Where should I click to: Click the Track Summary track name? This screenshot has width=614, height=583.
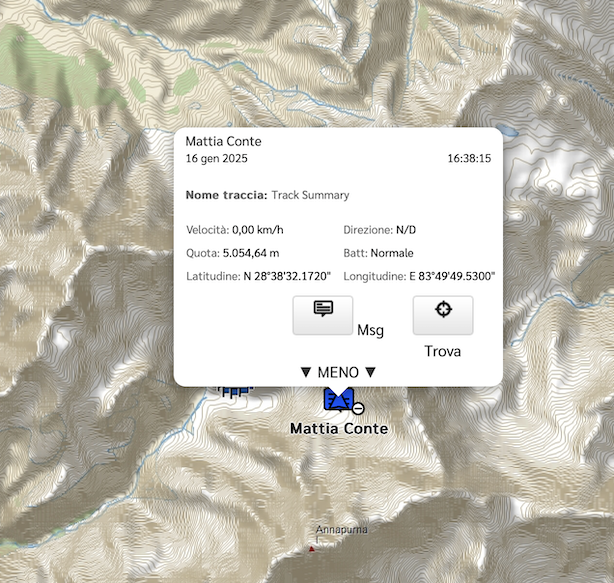coord(310,195)
